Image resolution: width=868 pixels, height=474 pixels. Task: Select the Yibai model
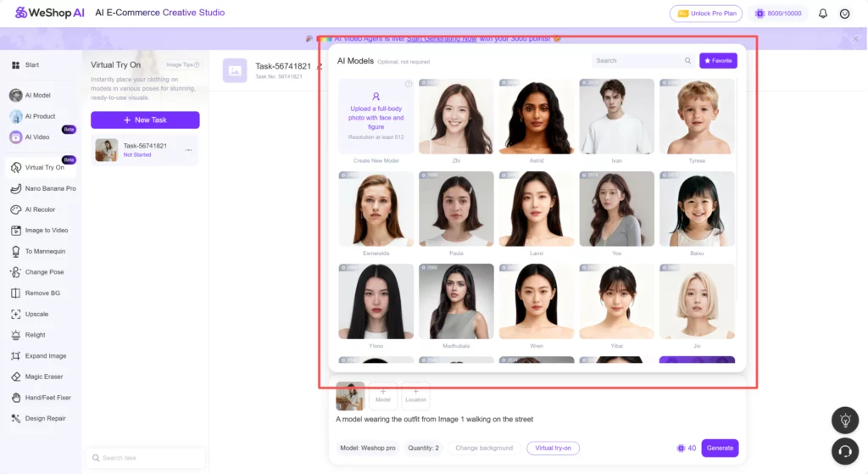[x=617, y=301]
